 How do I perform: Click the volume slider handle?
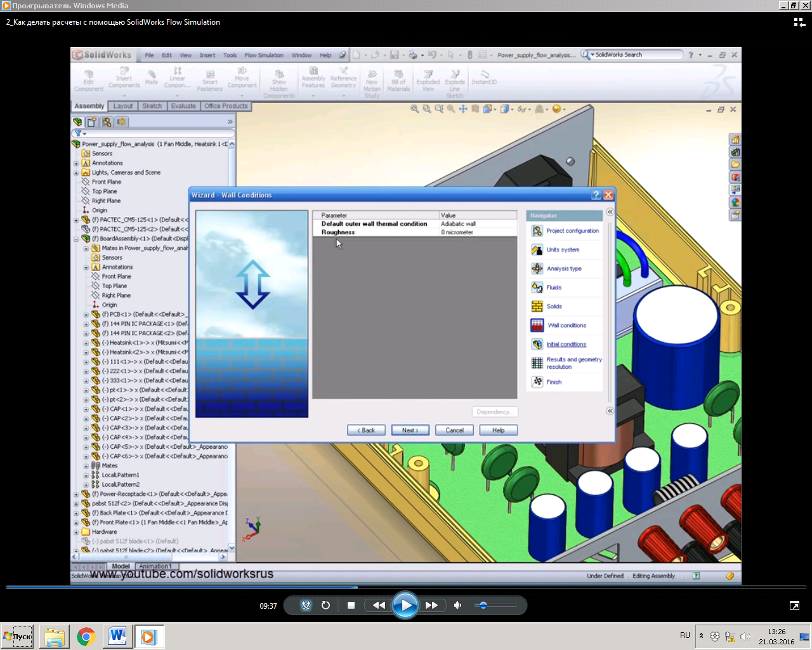click(483, 605)
